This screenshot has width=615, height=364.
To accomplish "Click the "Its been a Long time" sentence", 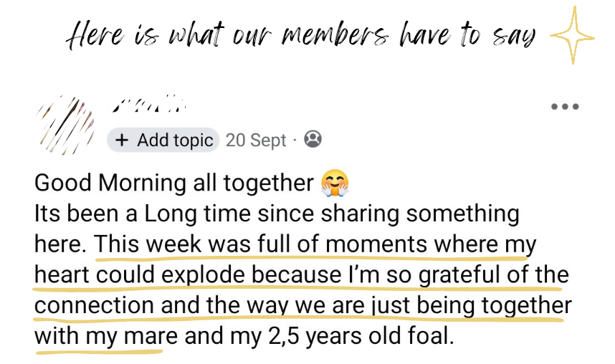I will [x=276, y=214].
